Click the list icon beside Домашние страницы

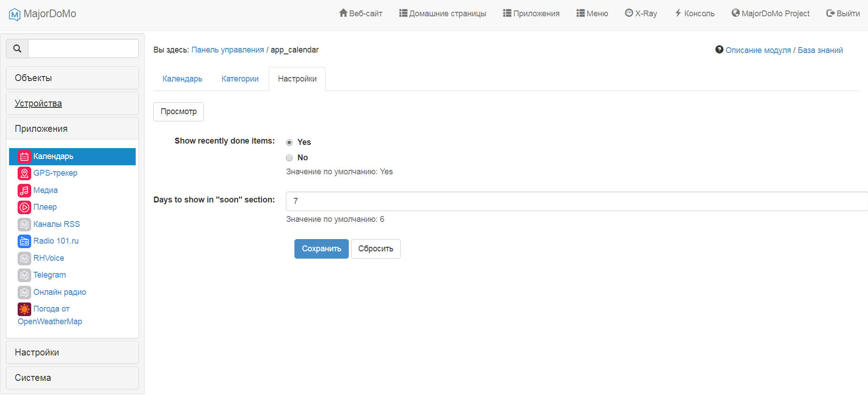coord(403,13)
